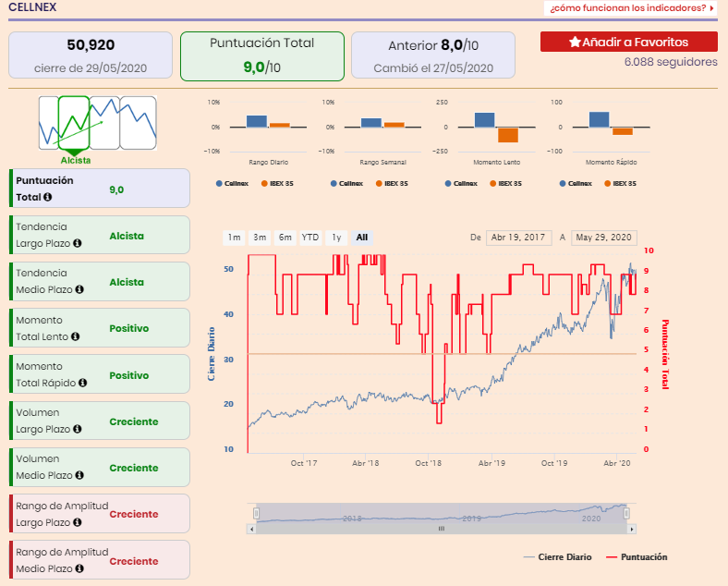This screenshot has width=728, height=586.
Task: Toggle Cellnex series in Momento Lento legend
Action: [461, 183]
